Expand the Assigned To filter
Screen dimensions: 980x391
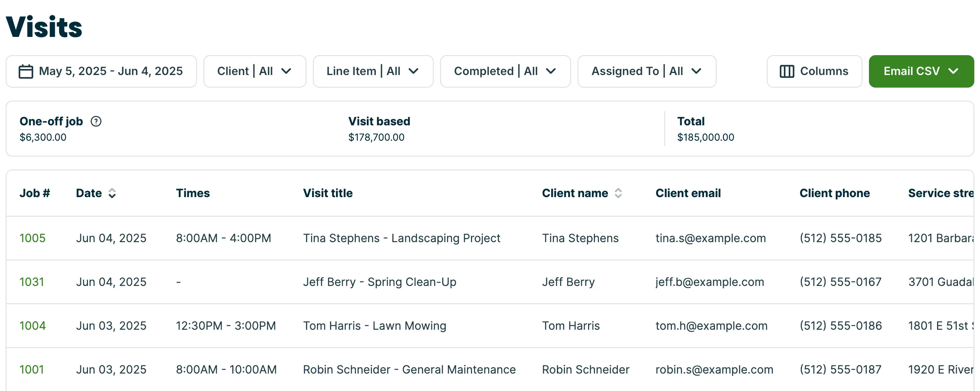tap(647, 71)
